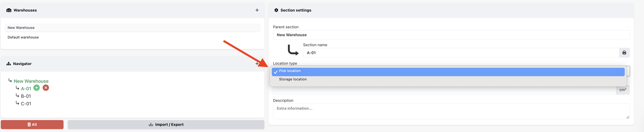Click the Section settings gear icon

coord(276,10)
